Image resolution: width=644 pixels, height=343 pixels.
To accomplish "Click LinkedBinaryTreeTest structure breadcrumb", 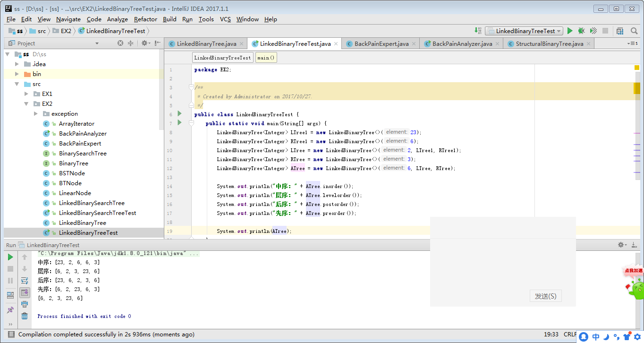I will pos(223,58).
